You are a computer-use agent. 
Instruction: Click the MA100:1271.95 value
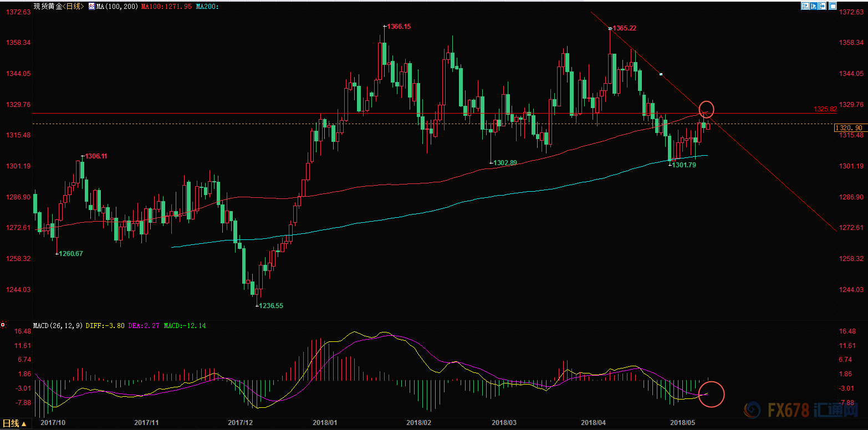pyautogui.click(x=166, y=6)
